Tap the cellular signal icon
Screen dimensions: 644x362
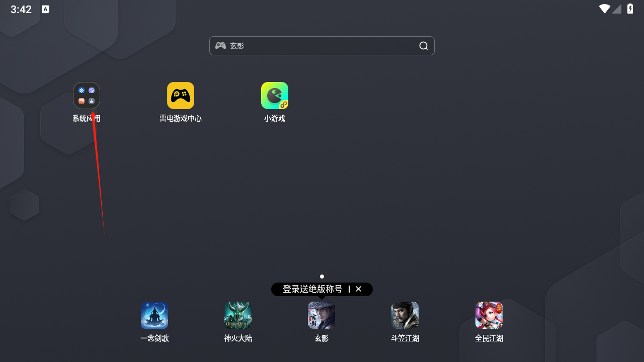pyautogui.click(x=617, y=9)
